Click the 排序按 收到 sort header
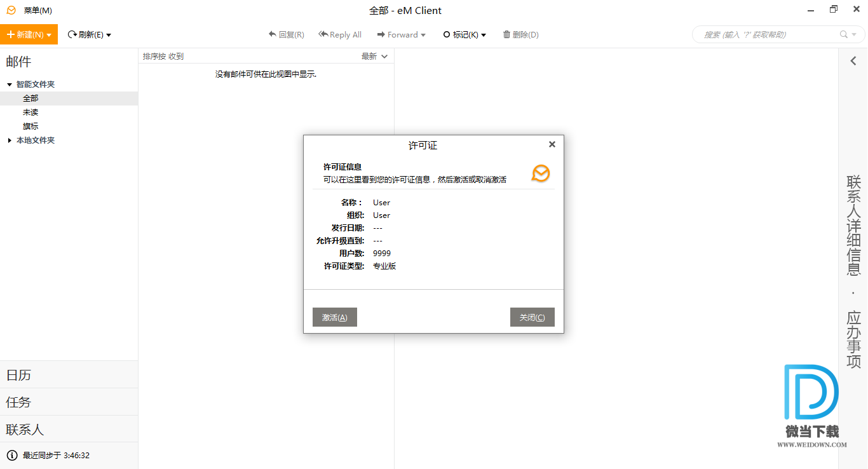This screenshot has width=868, height=469. pos(163,56)
